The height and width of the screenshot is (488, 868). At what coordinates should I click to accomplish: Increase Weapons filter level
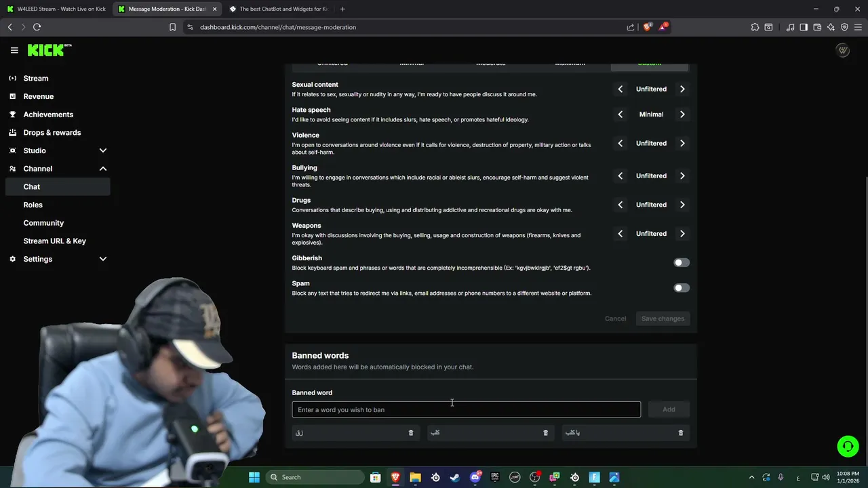click(682, 233)
